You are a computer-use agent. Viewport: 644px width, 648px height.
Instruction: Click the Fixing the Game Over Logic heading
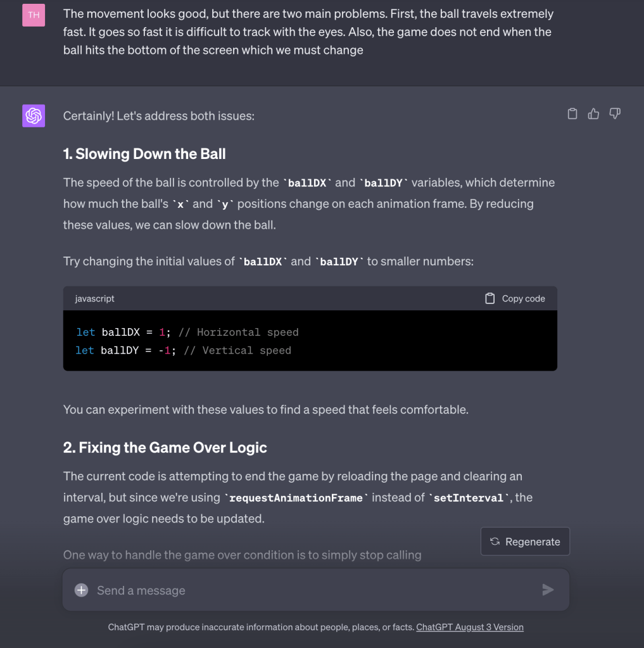165,448
